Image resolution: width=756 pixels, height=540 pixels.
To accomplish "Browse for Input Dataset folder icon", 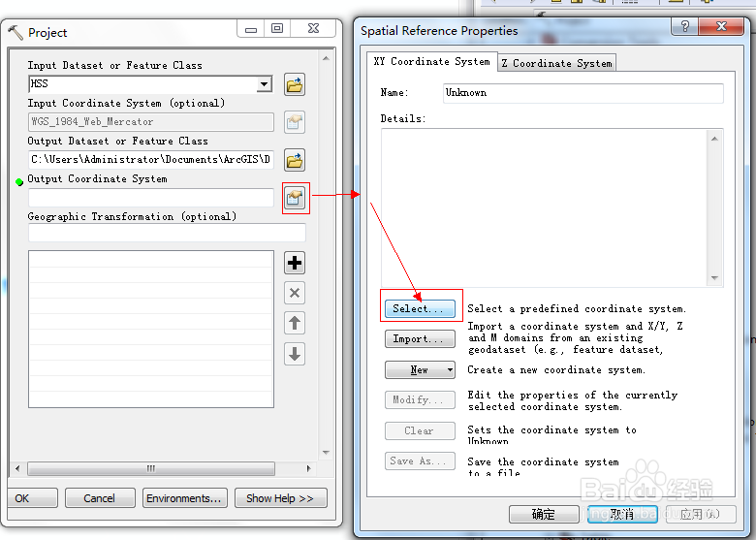I will [x=295, y=85].
